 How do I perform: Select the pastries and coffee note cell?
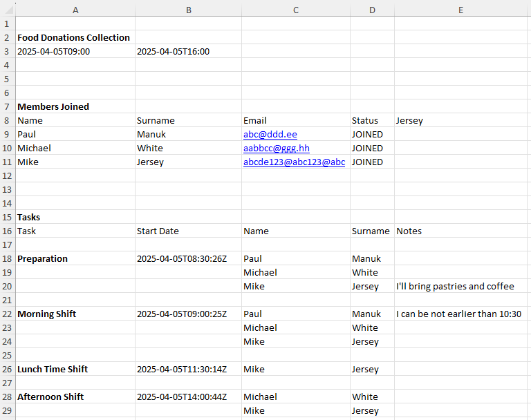click(455, 286)
